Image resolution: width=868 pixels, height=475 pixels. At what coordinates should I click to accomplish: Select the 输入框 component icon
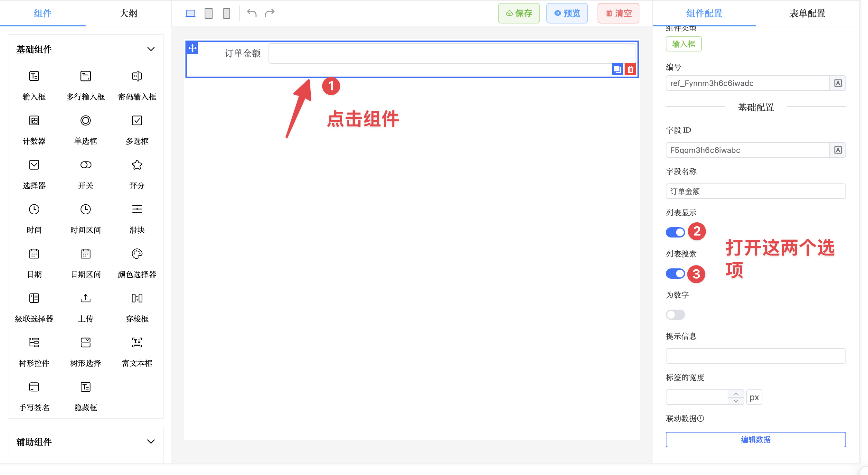point(34,77)
